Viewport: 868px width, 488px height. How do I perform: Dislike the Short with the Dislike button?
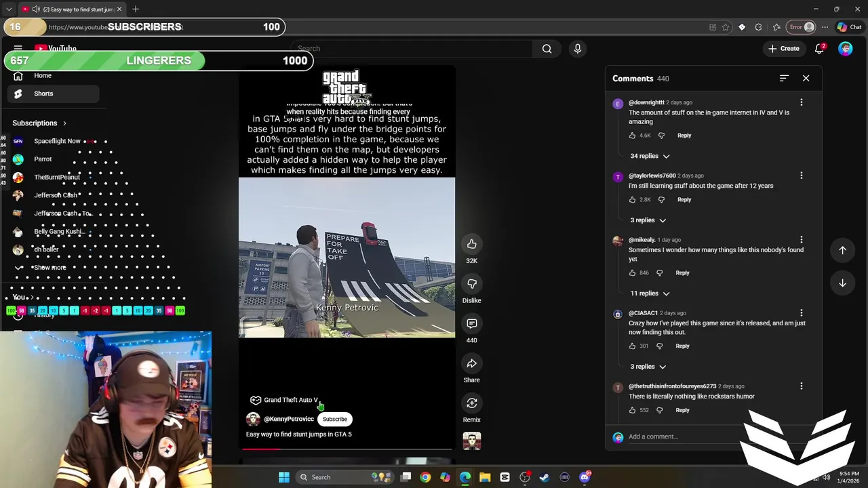[x=472, y=284]
